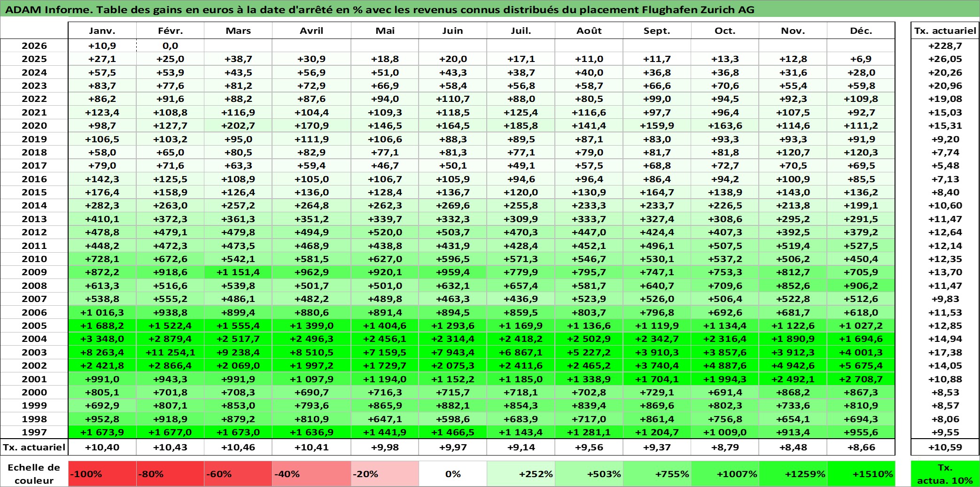The width and height of the screenshot is (980, 487).
Task: Click the Mars column header
Action: (238, 31)
